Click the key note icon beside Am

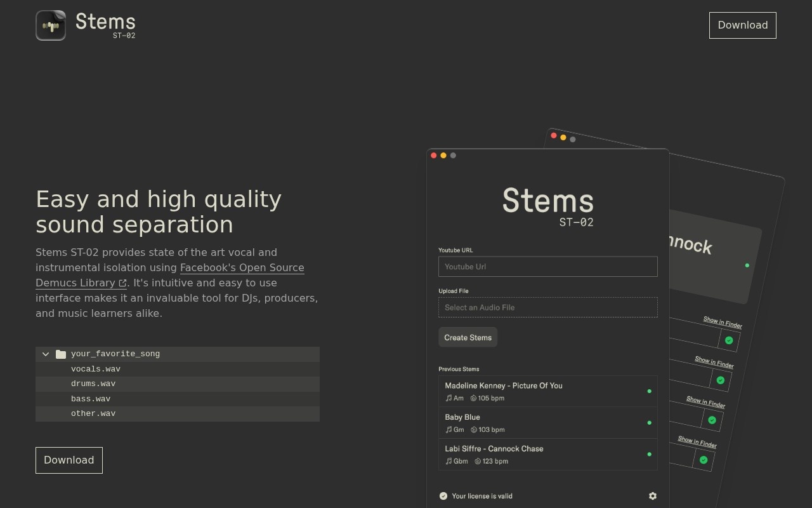449,398
